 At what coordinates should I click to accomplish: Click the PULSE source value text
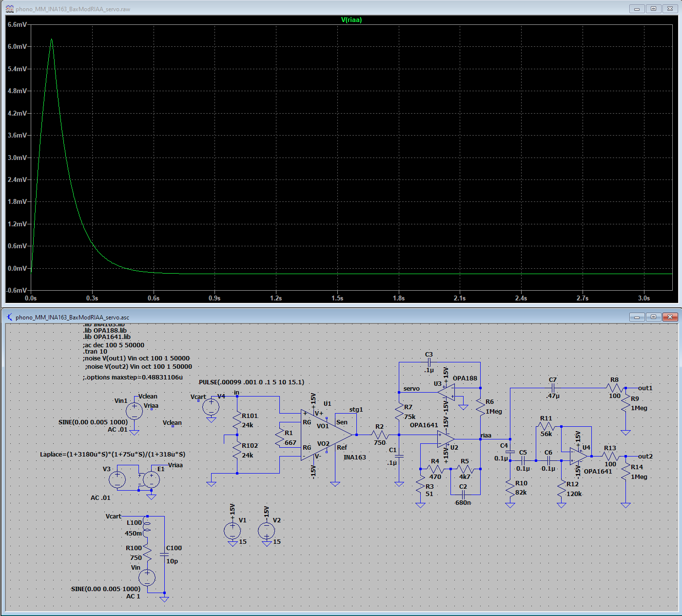tap(252, 382)
